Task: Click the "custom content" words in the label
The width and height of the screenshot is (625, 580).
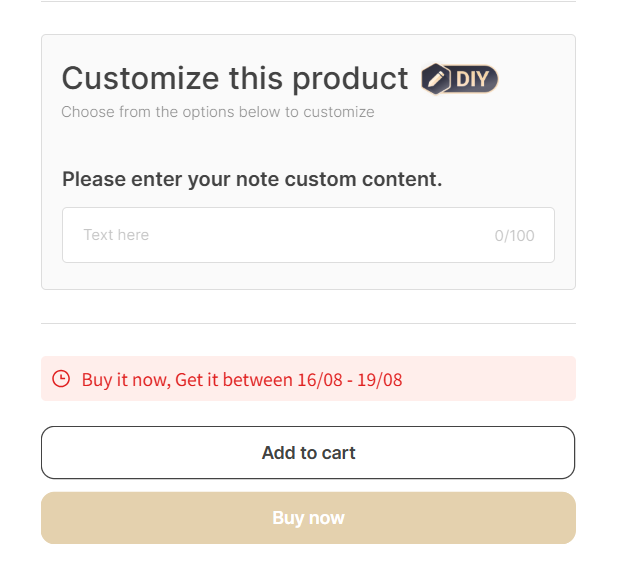Action: coord(363,180)
